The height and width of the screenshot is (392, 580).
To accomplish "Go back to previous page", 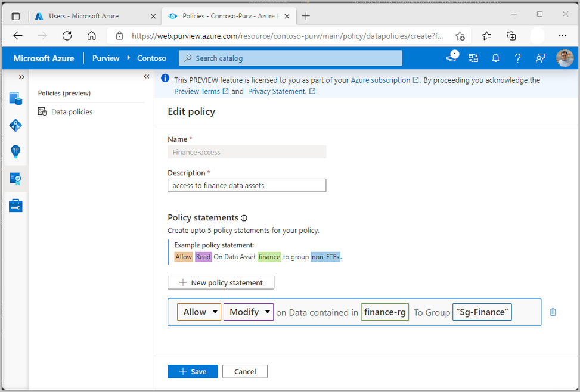I will coord(18,36).
